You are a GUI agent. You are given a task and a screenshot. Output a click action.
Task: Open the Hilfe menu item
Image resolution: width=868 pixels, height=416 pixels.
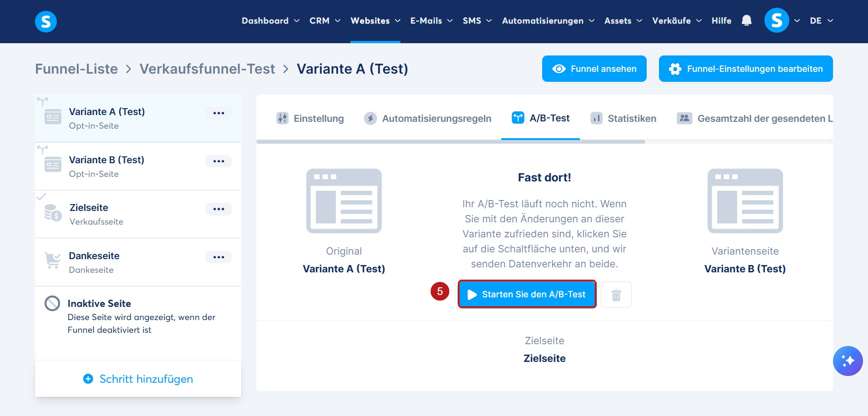click(721, 20)
